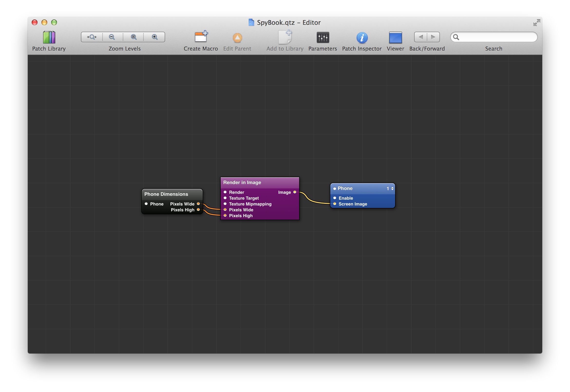
Task: Click the green window zoom button
Action: (x=54, y=23)
